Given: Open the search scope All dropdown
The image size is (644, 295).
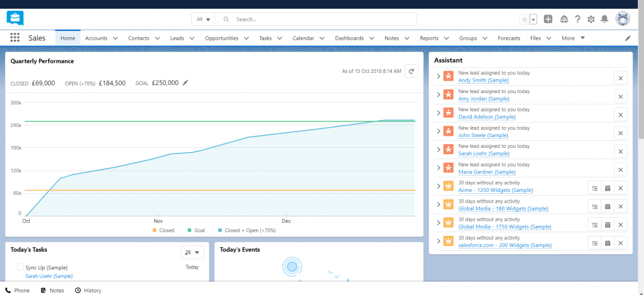Looking at the screenshot, I should pyautogui.click(x=203, y=19).
